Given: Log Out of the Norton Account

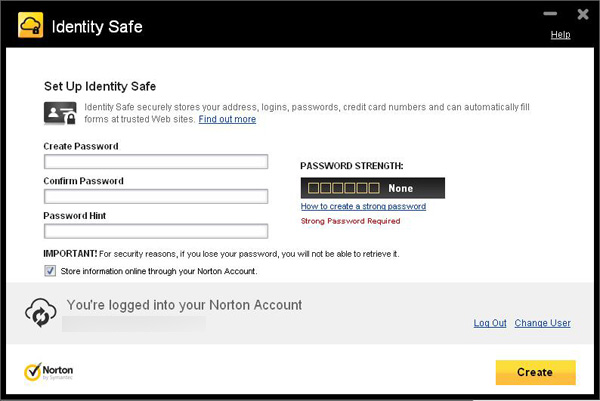Looking at the screenshot, I should tap(490, 323).
